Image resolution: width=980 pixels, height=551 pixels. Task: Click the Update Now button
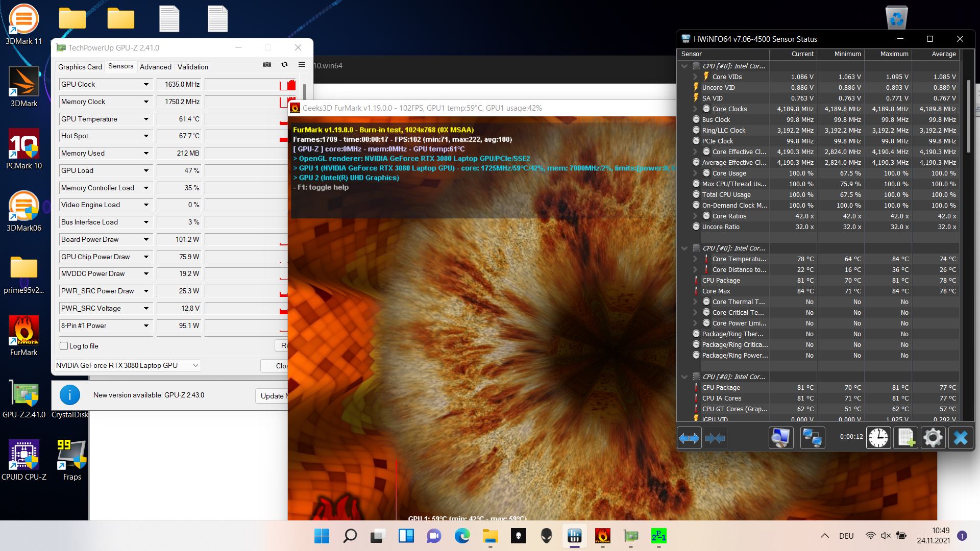[x=272, y=395]
